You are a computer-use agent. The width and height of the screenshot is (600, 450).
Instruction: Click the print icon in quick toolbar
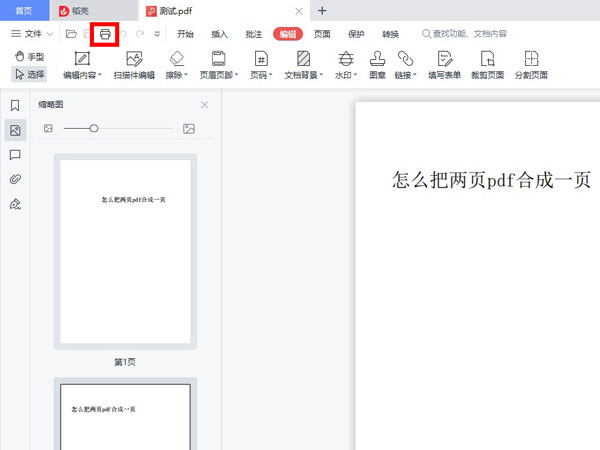point(105,34)
